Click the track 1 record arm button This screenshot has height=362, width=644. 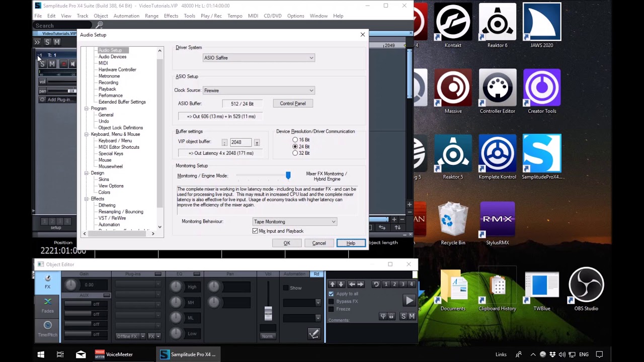[63, 64]
